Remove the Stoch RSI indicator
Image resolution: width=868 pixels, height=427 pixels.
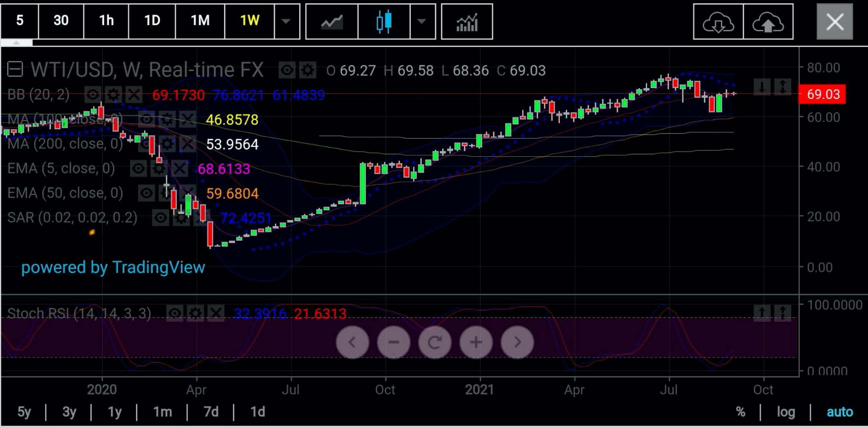point(216,314)
